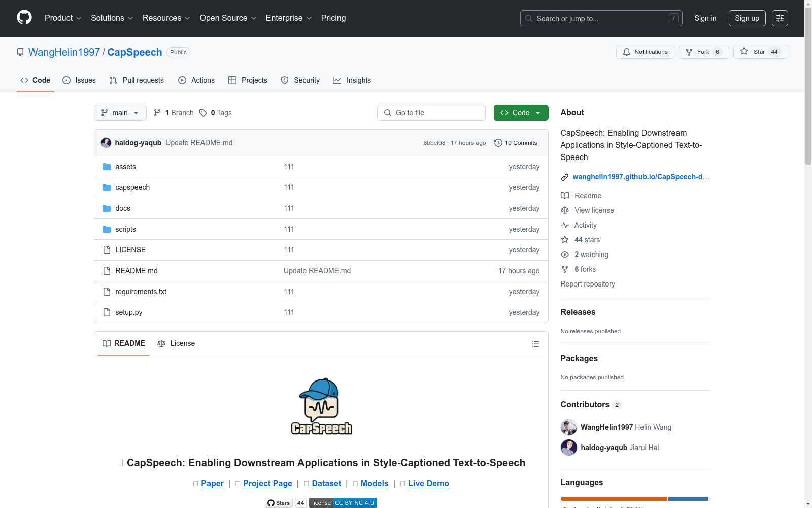Image resolution: width=812 pixels, height=508 pixels.
Task: Click Report repository link
Action: click(x=588, y=284)
